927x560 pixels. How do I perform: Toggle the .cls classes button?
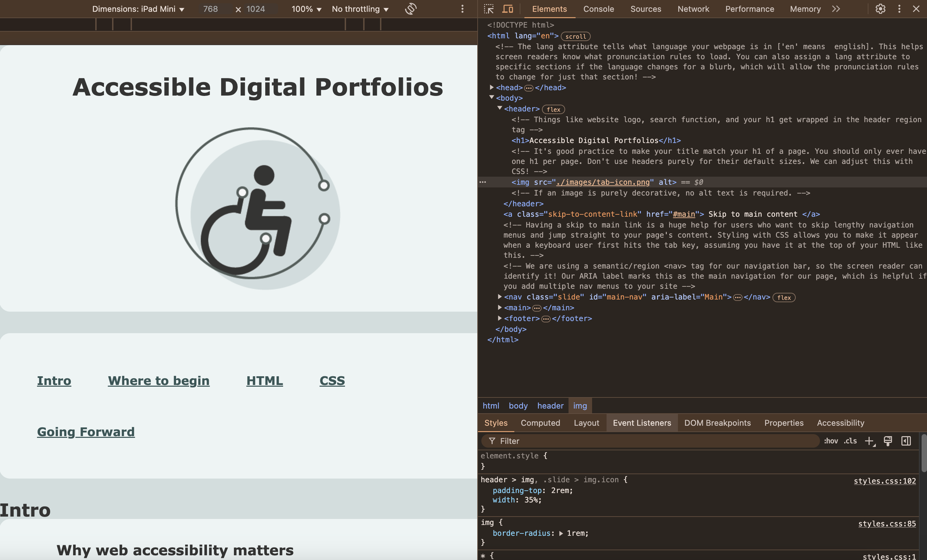(850, 441)
